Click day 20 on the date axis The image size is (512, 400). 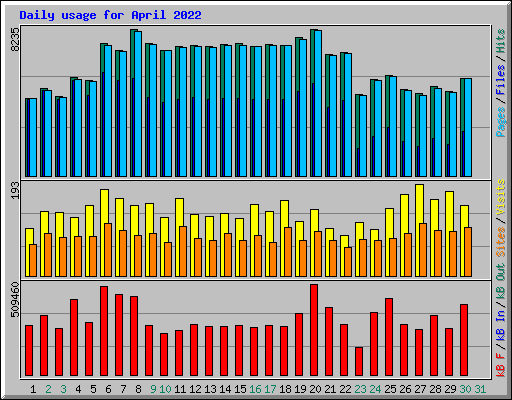315,389
